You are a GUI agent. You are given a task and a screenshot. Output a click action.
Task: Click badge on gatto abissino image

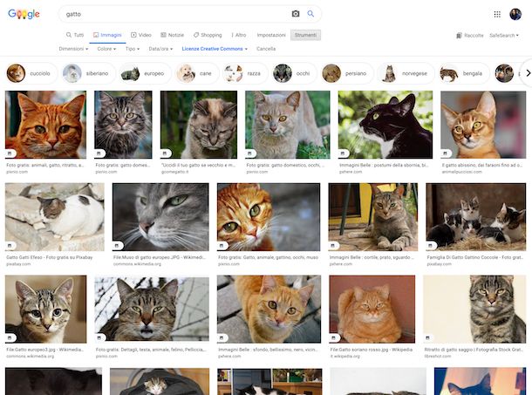pos(446,153)
